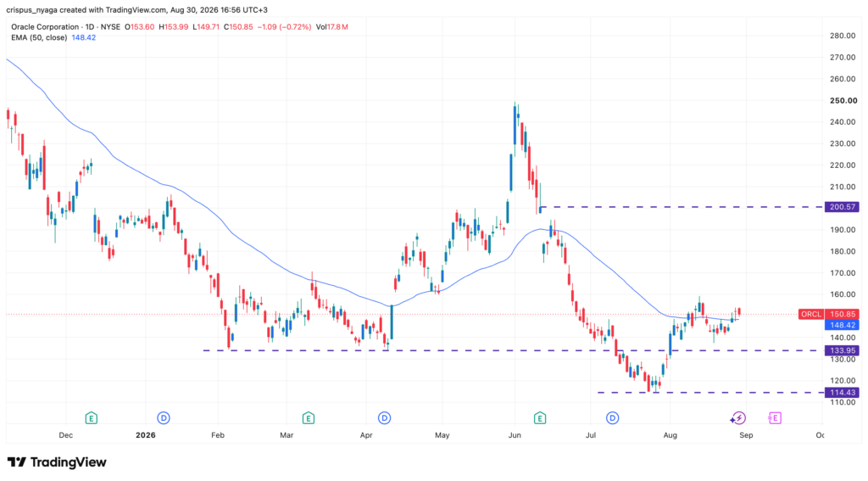Open the earnings E marker in March
The width and height of the screenshot is (868, 481).
click(309, 418)
